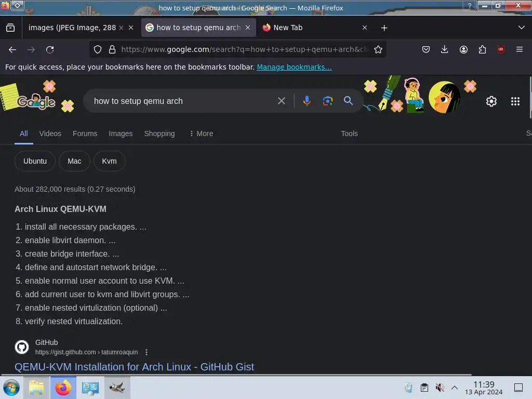
Task: Click the 'About 282,000 results' text
Action: click(x=75, y=189)
